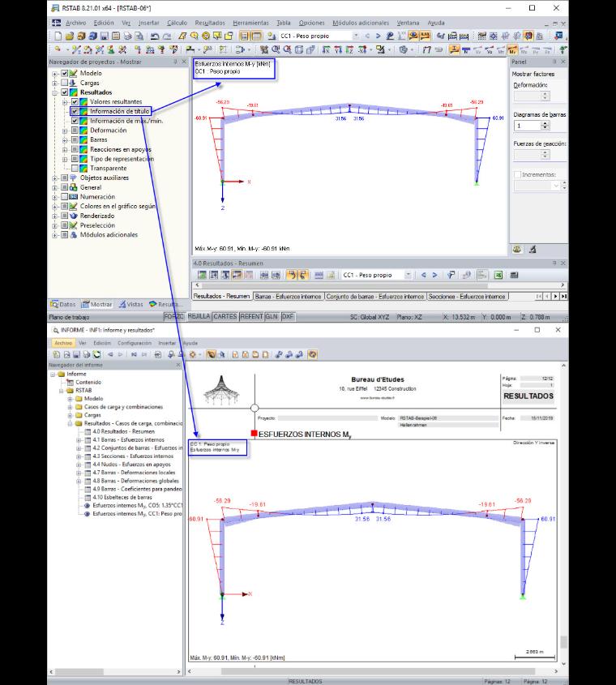This screenshot has height=685, width=616.
Task: Toggle the My moment diagram button
Action: tap(512, 49)
